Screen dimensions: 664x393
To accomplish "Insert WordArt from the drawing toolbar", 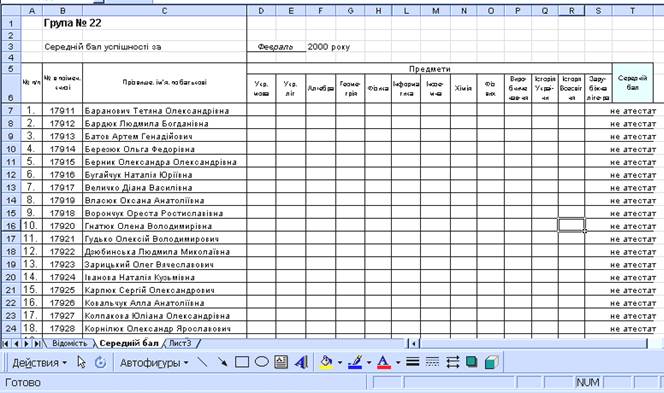I will [301, 362].
